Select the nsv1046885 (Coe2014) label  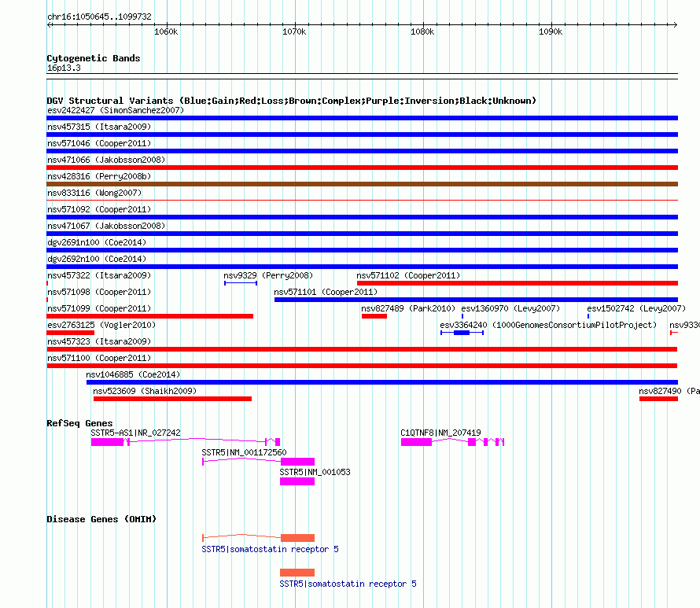(x=133, y=374)
